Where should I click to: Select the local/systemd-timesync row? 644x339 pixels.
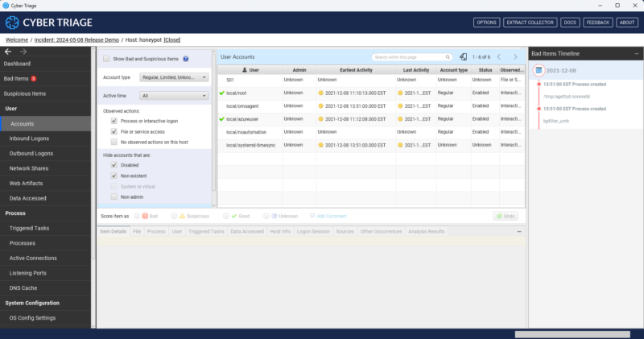pos(371,145)
